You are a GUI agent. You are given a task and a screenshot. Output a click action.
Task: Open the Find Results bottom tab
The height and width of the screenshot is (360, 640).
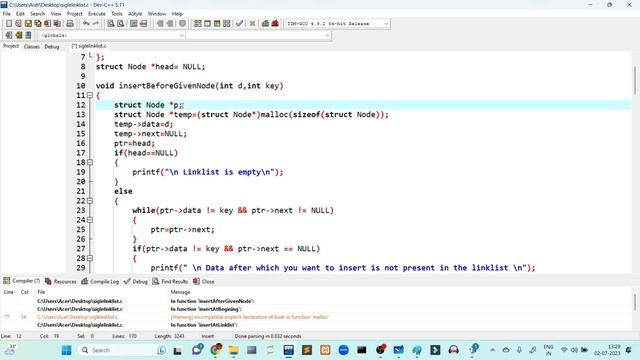point(170,281)
